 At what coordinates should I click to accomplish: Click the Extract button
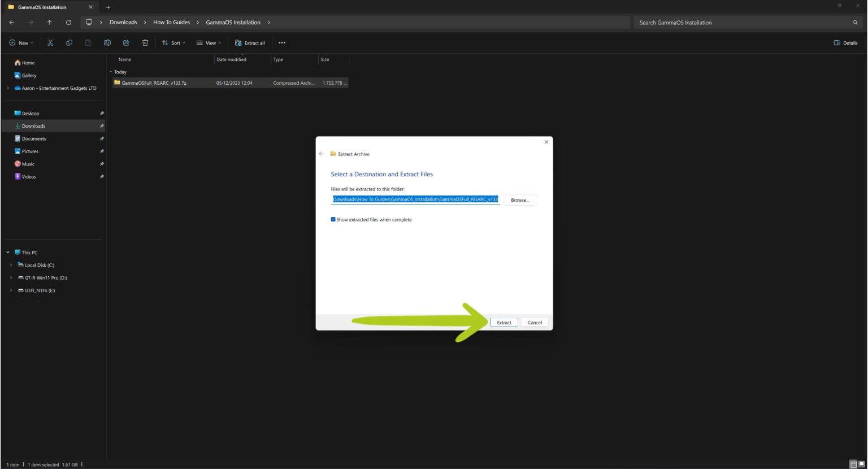(x=503, y=322)
